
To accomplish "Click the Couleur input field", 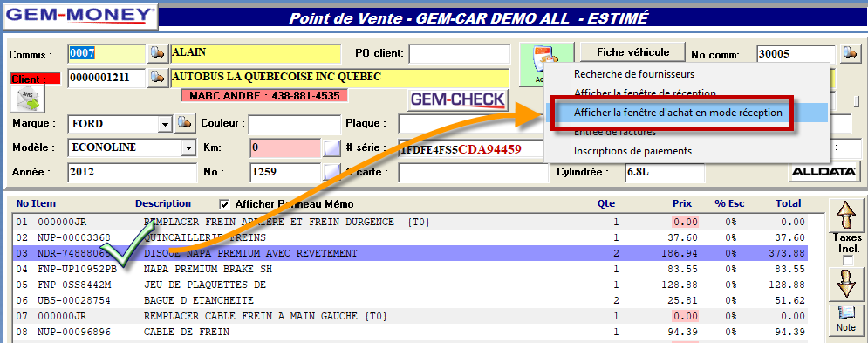I will coord(295,124).
